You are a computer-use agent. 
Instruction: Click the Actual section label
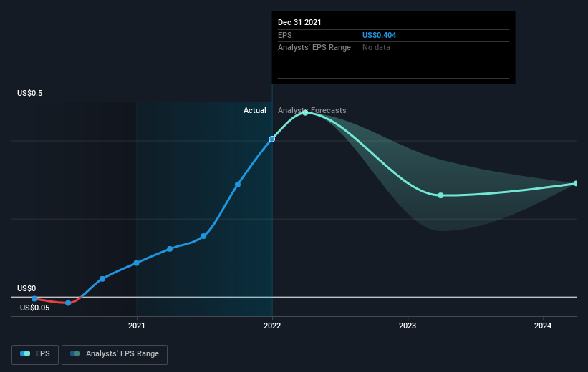click(x=255, y=110)
